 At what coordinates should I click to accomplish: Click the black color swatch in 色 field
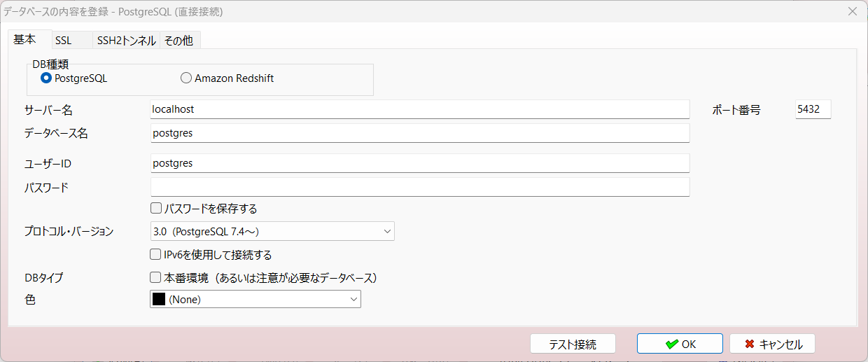click(159, 299)
